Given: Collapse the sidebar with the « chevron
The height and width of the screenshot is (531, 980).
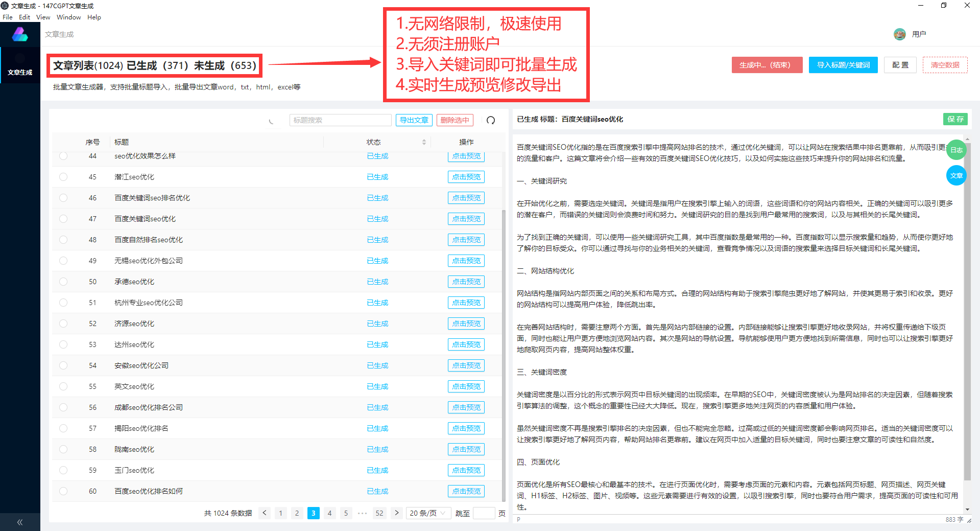Looking at the screenshot, I should coord(20,522).
